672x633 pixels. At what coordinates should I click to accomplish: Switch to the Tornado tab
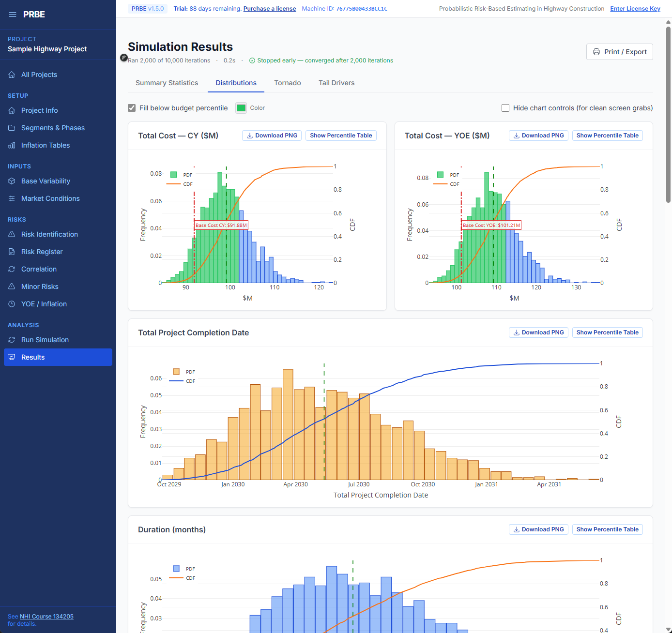tap(287, 83)
